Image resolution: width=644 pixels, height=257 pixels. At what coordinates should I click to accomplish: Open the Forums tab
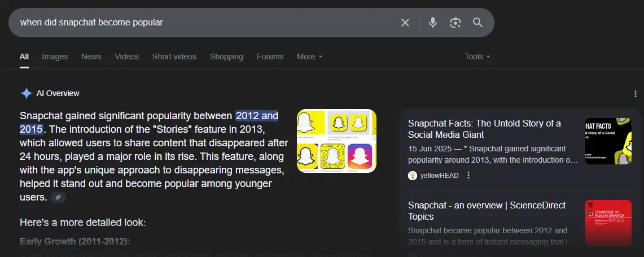(x=270, y=56)
